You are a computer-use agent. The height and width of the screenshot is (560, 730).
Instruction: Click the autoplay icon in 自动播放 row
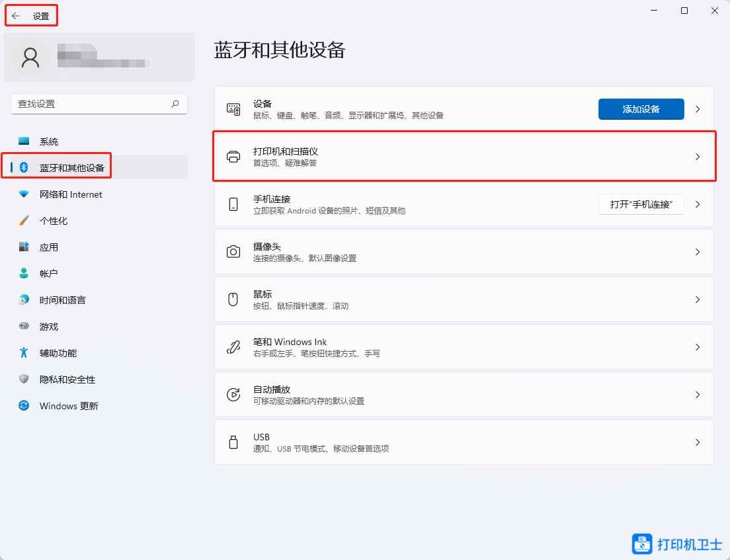tap(233, 394)
